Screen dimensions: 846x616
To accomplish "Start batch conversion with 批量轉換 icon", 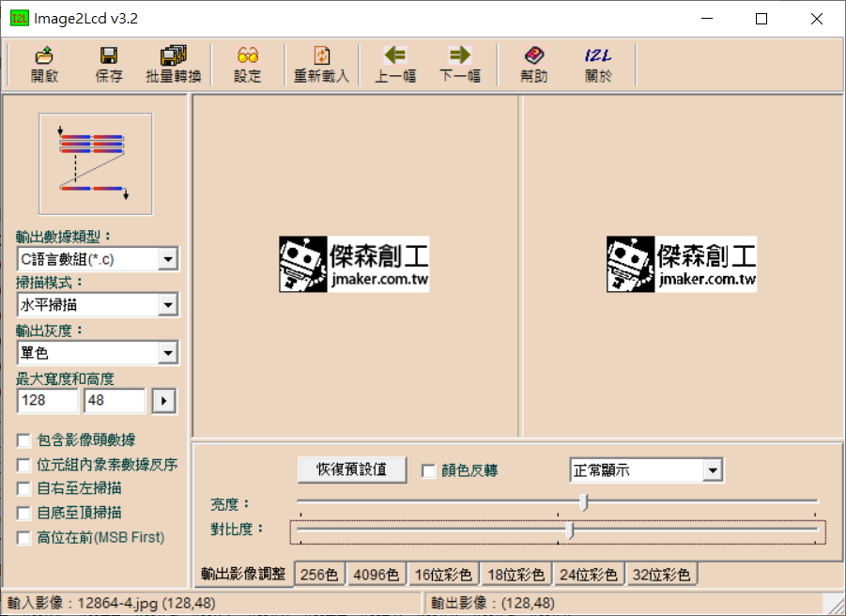I will (173, 64).
